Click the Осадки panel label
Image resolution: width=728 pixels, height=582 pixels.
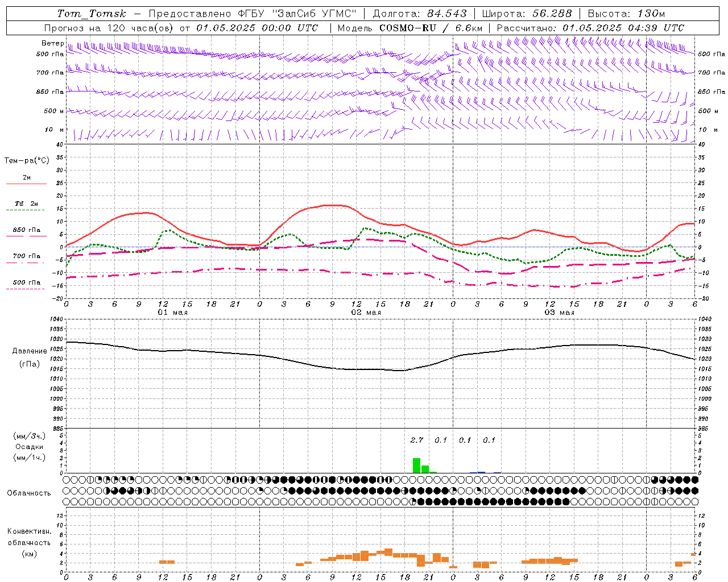pyautogui.click(x=30, y=447)
